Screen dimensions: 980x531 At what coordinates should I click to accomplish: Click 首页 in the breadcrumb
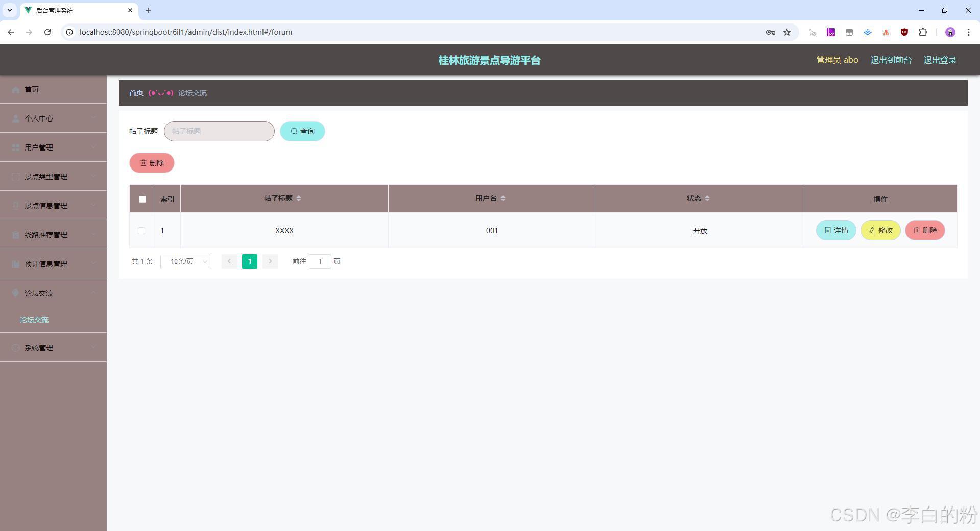136,93
